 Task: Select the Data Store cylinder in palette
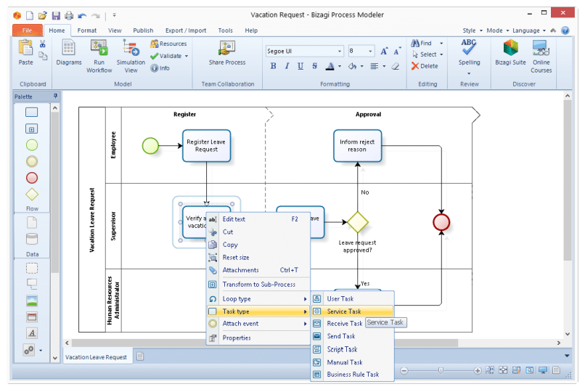click(32, 239)
